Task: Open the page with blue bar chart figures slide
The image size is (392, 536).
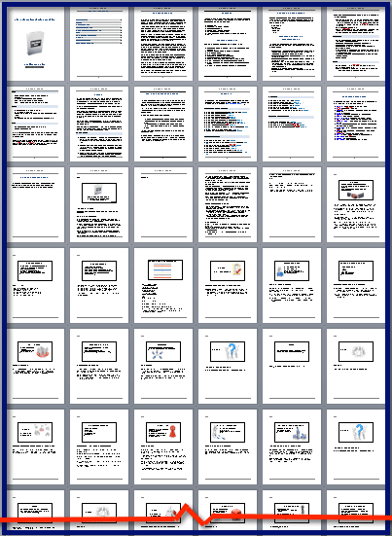Action: coord(292,447)
